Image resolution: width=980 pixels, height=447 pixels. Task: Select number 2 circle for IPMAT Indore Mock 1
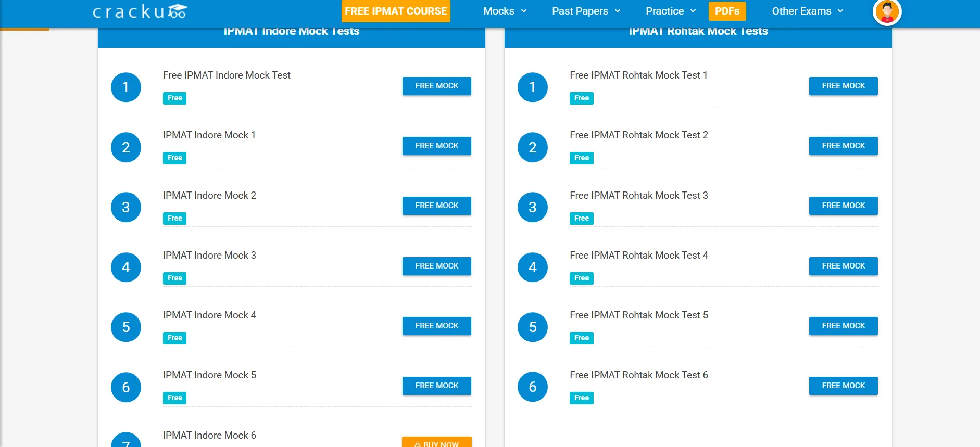click(x=126, y=147)
